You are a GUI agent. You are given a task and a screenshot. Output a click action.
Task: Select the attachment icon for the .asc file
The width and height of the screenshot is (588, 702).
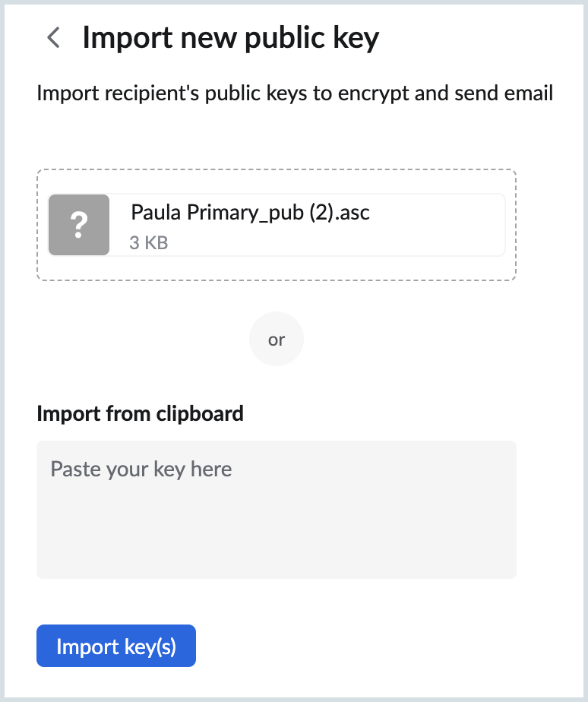point(79,225)
